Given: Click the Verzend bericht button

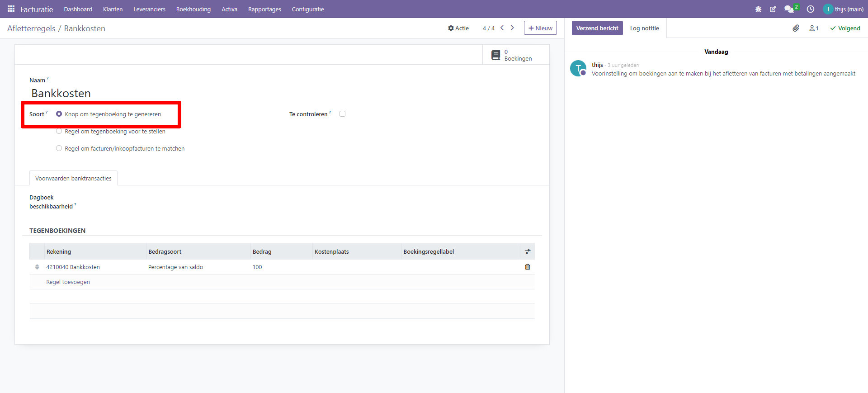Looking at the screenshot, I should pos(597,28).
